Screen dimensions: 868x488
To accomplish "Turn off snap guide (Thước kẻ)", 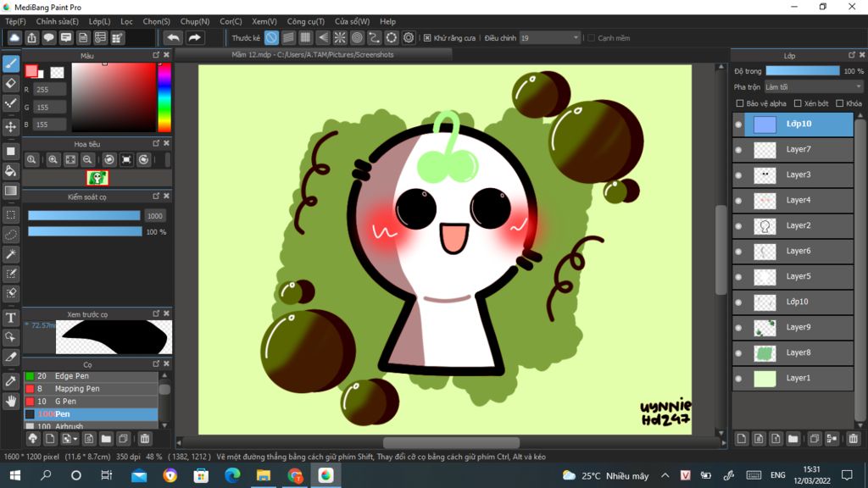I will pyautogui.click(x=271, y=37).
